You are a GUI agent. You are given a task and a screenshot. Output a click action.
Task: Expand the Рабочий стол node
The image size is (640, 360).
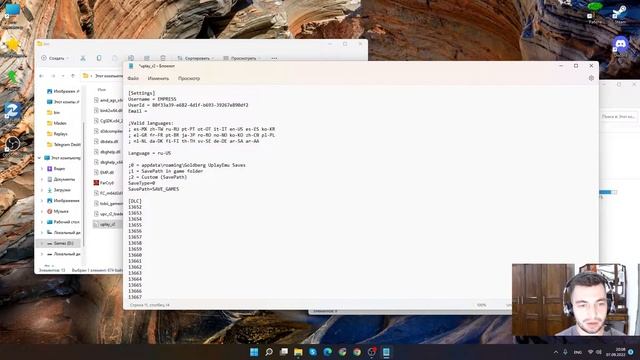tap(42, 222)
